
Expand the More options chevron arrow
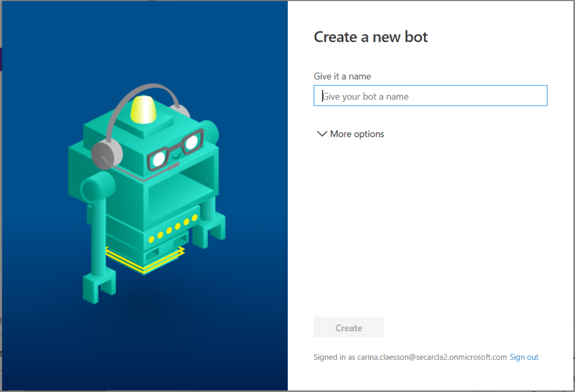pos(322,134)
